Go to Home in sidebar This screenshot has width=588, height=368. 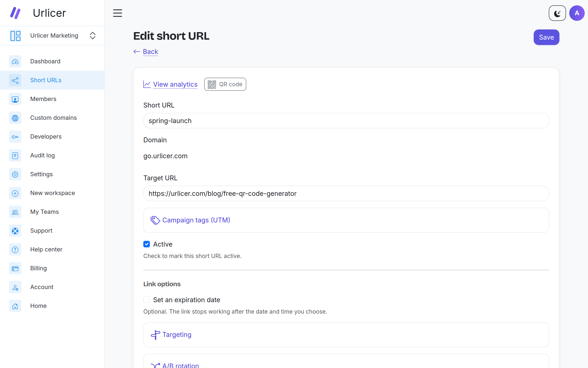click(x=52, y=306)
